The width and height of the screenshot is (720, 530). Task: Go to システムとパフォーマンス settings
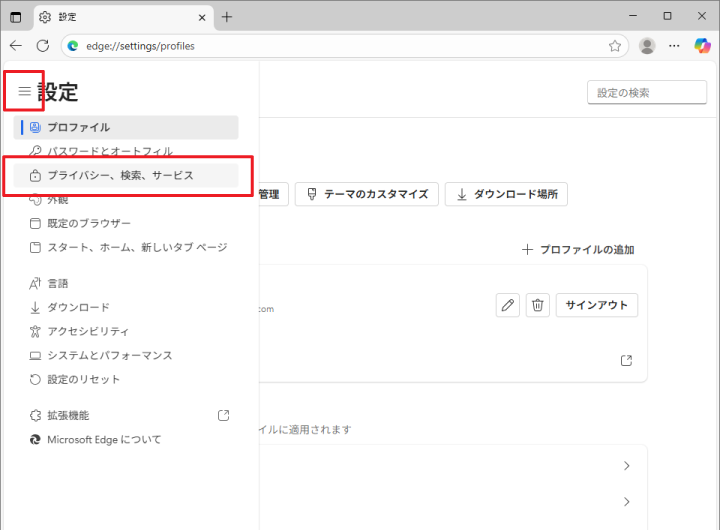110,355
